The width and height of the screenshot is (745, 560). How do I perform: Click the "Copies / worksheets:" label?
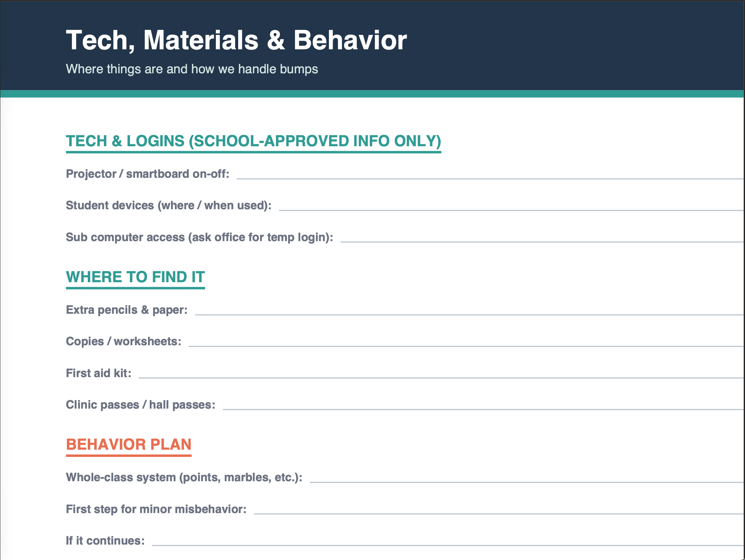tap(124, 341)
